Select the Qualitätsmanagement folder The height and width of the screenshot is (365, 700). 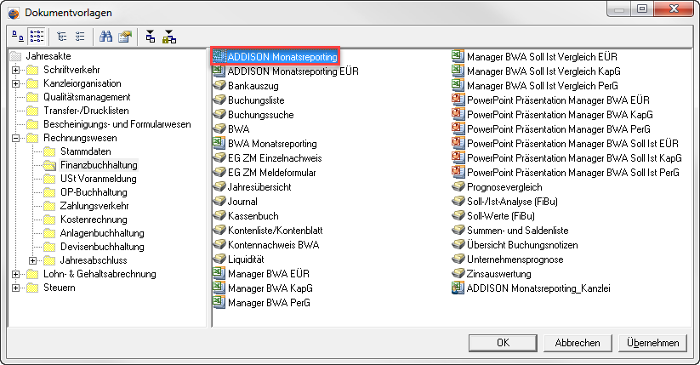pos(87,97)
